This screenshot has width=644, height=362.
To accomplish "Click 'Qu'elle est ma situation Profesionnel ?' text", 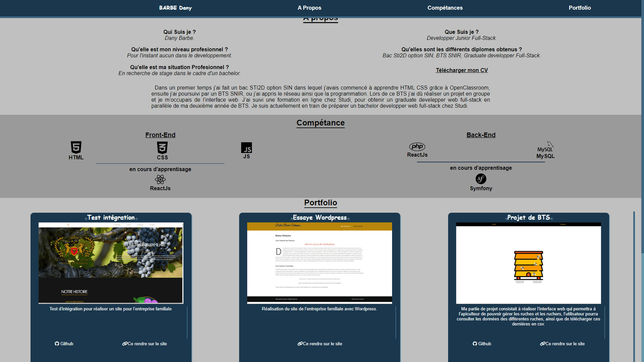I will pyautogui.click(x=180, y=67).
